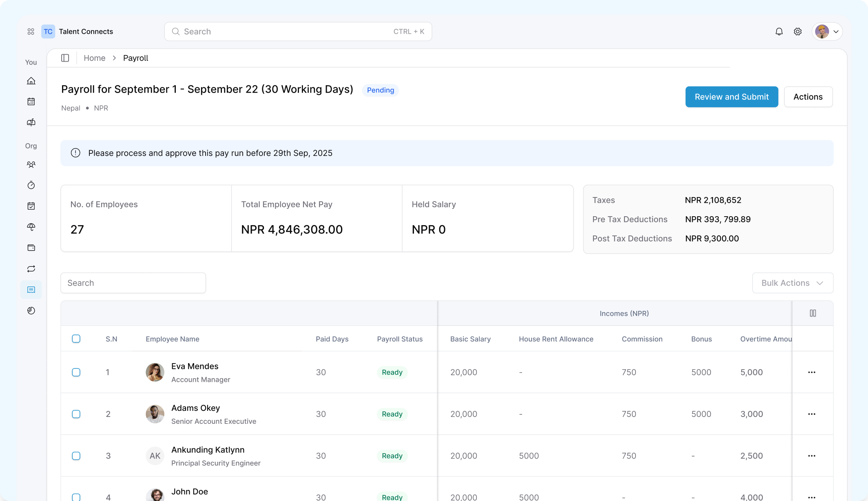Open Eva Mendes employee name
The width and height of the screenshot is (868, 501).
pos(195,366)
